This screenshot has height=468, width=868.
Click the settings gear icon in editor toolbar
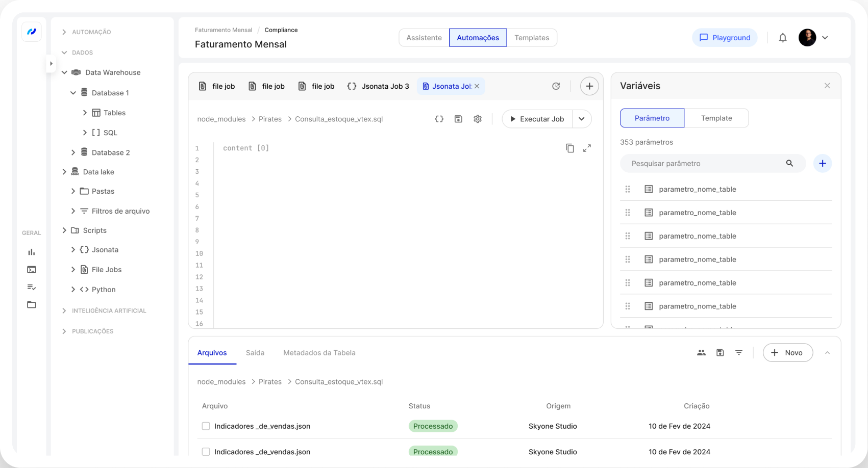click(478, 119)
